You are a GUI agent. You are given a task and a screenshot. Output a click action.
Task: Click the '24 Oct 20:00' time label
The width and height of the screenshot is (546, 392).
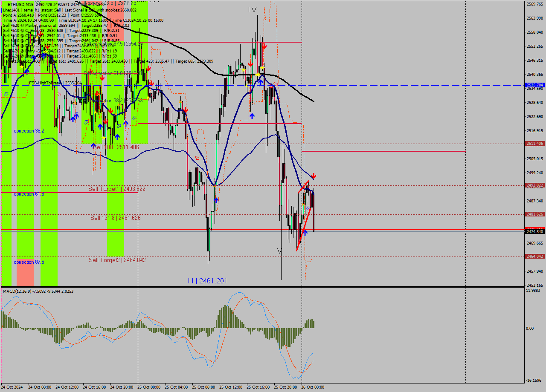[122, 387]
